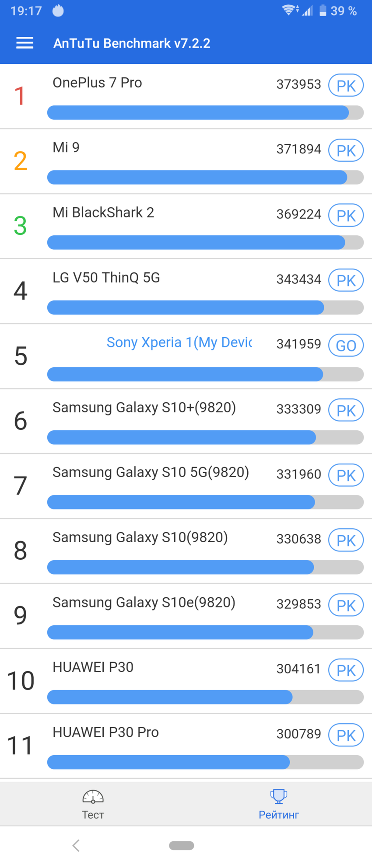Select the Samsung Galaxy S10e(9820) entry name
372x868 pixels.
[x=144, y=602]
